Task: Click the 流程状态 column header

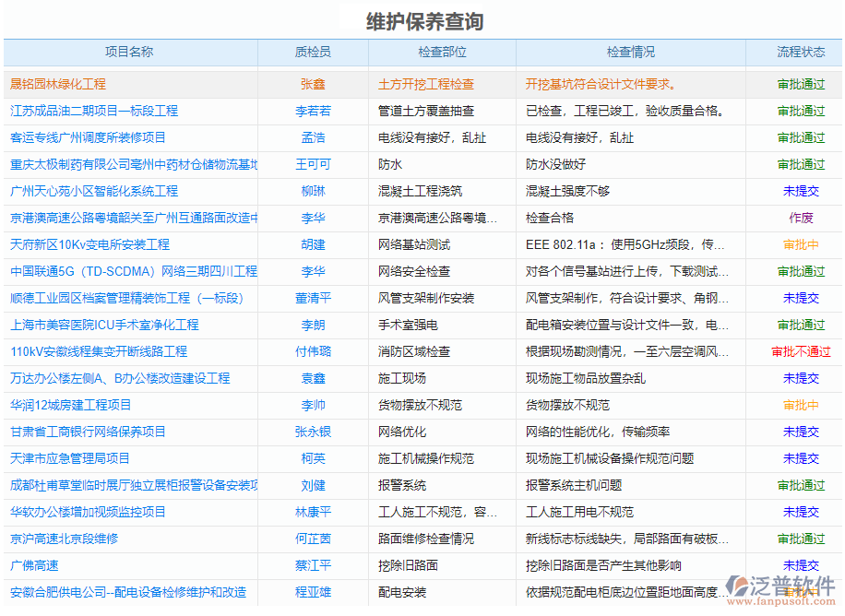Action: 797,53
